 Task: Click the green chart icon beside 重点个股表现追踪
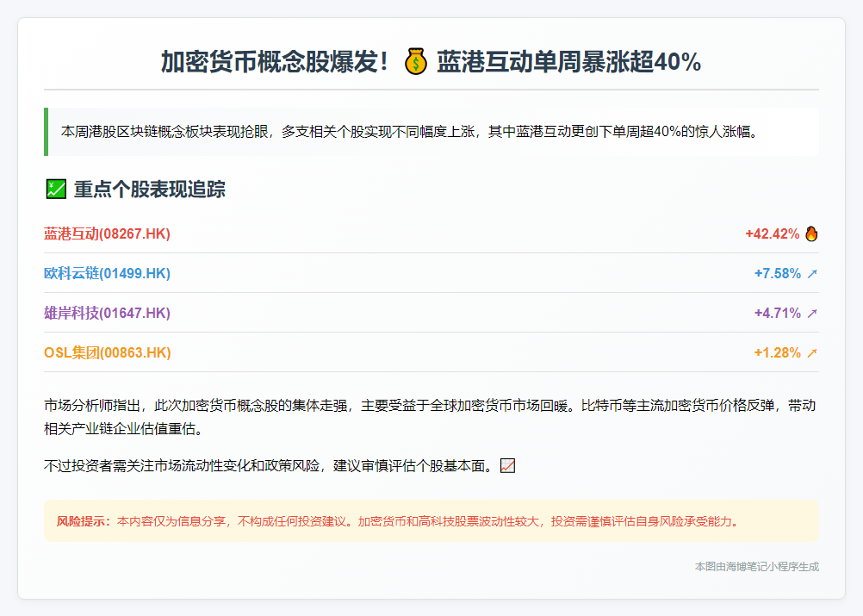click(x=55, y=190)
